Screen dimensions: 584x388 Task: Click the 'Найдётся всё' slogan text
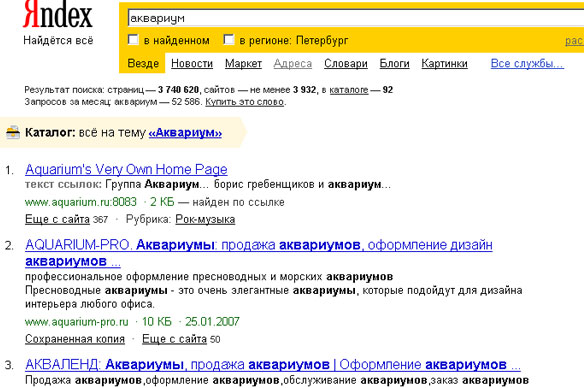[58, 40]
